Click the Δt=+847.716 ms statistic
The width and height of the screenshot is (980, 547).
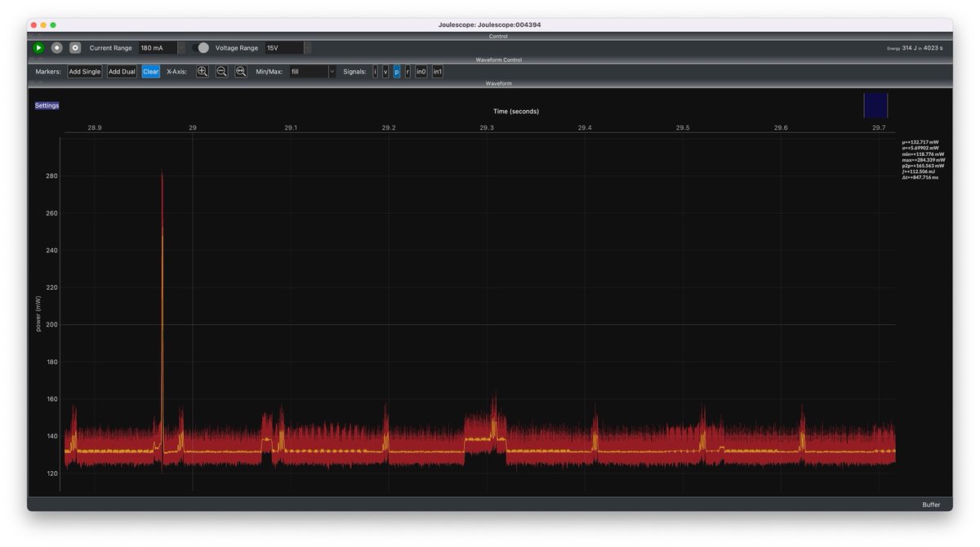pyautogui.click(x=920, y=177)
